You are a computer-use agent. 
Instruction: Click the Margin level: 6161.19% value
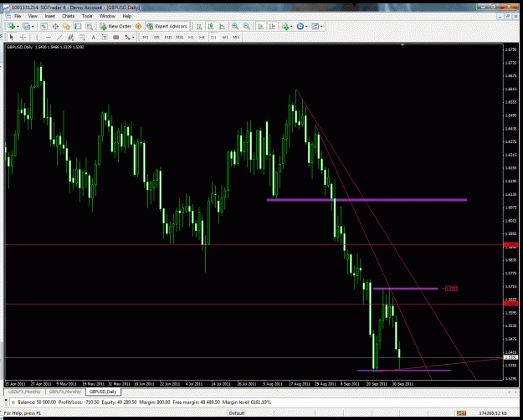(x=247, y=402)
